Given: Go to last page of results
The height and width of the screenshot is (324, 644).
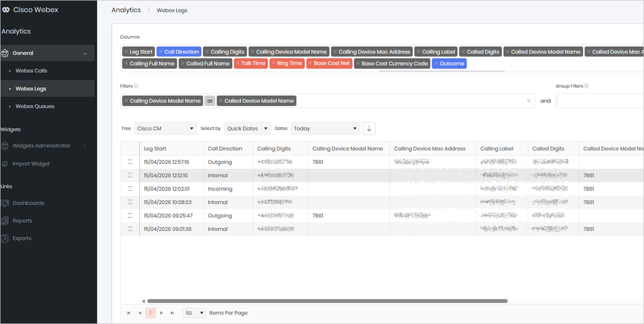Looking at the screenshot, I should click(173, 313).
